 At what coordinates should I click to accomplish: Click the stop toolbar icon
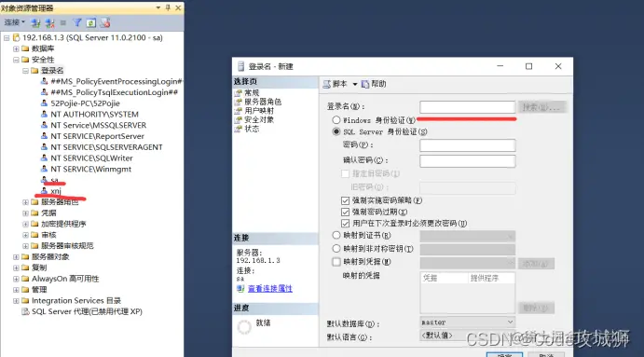pyautogui.click(x=62, y=23)
